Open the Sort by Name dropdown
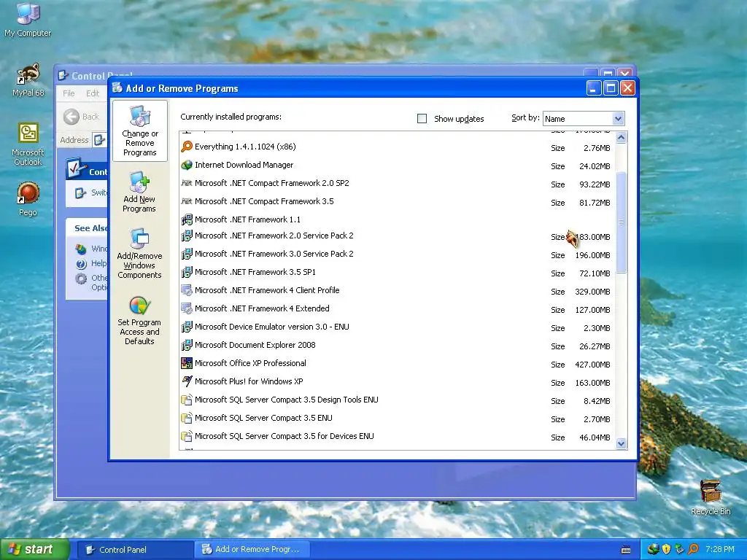Viewport: 747px width, 560px height. (x=618, y=119)
